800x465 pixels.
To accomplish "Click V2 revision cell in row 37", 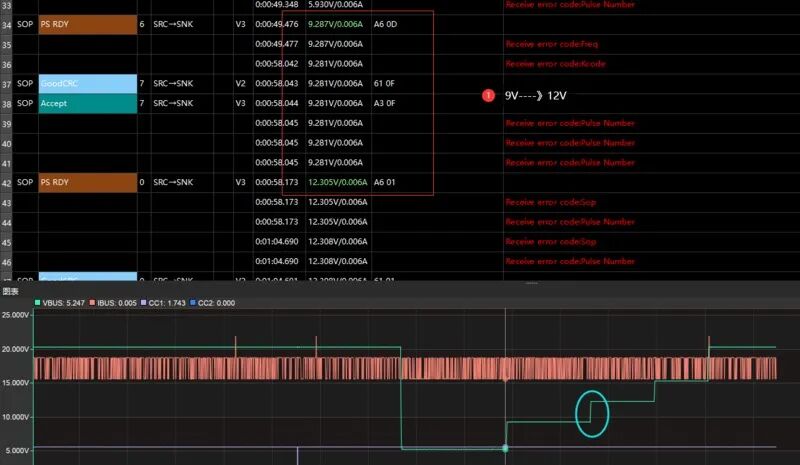I will click(240, 83).
